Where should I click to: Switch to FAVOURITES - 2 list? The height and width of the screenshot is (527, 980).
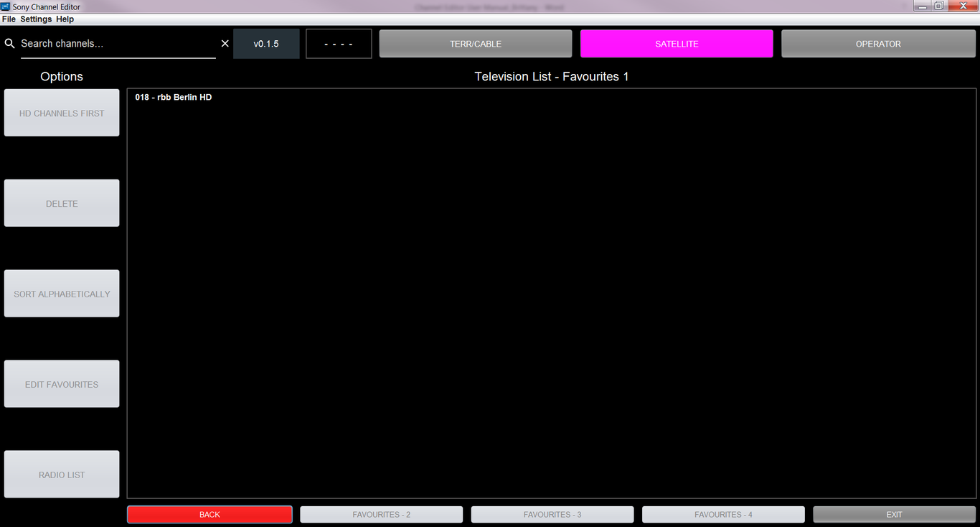click(x=381, y=515)
